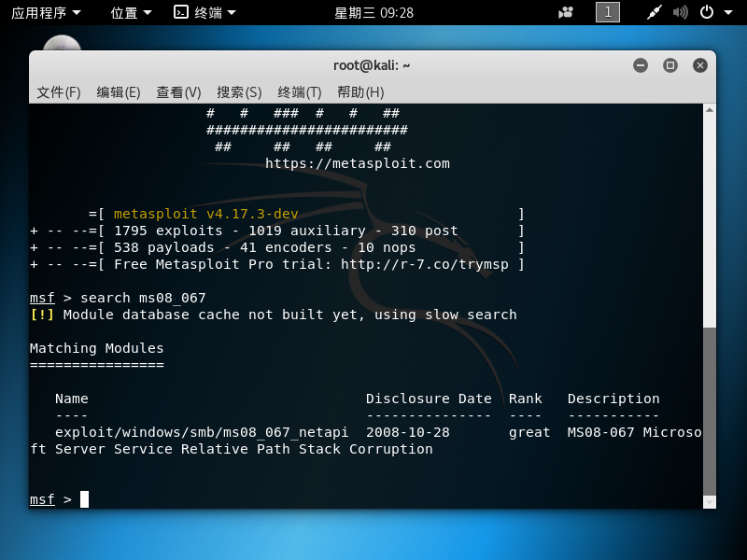Click the pen-shaped icon in the tray
This screenshot has width=747, height=560.
click(655, 13)
